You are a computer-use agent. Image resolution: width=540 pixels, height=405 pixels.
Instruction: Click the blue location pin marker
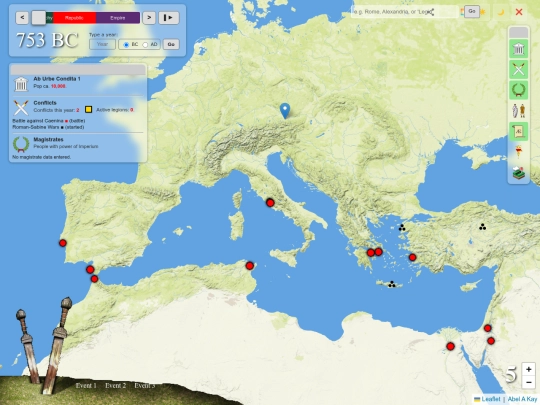pos(285,111)
